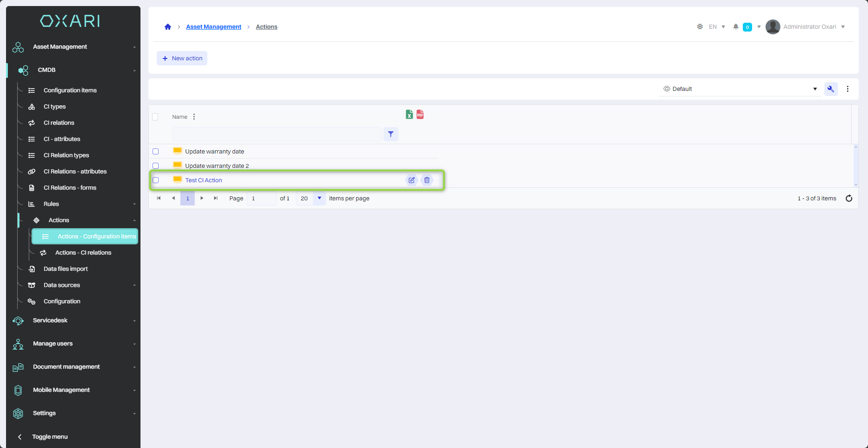This screenshot has height=448, width=868.
Task: Export the list to PDF
Action: click(420, 115)
